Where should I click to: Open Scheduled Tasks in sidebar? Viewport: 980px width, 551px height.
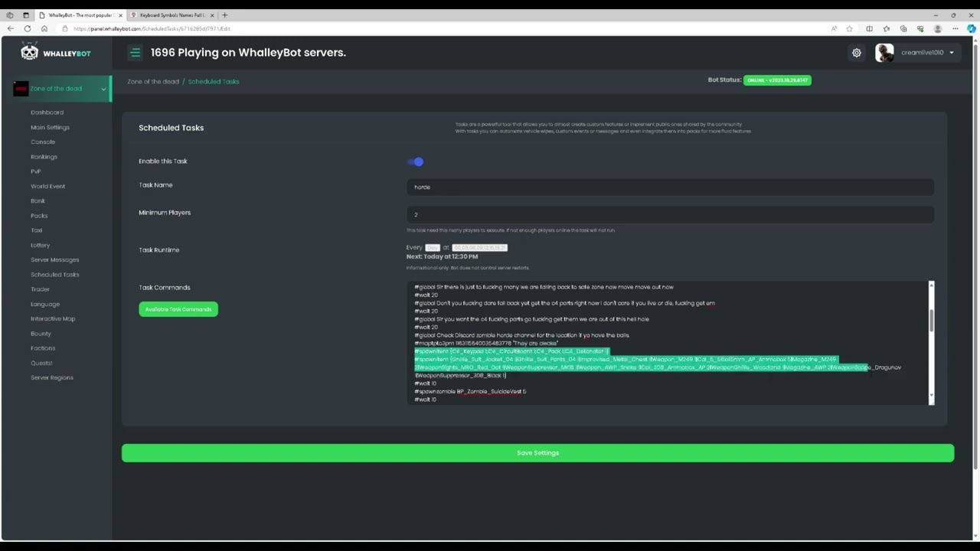click(54, 275)
